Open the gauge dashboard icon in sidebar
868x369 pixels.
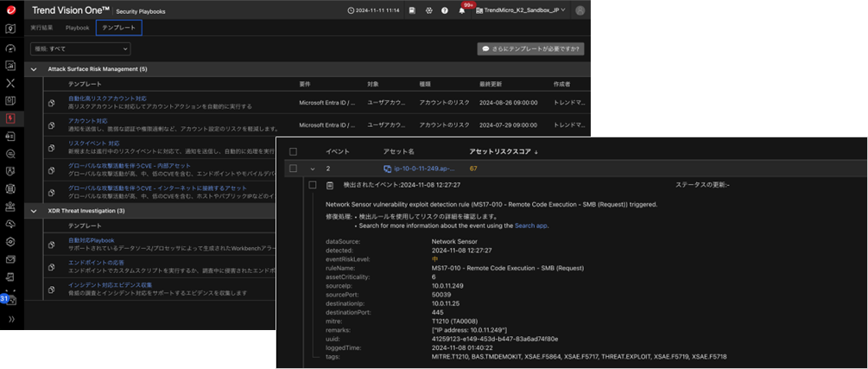pos(10,48)
